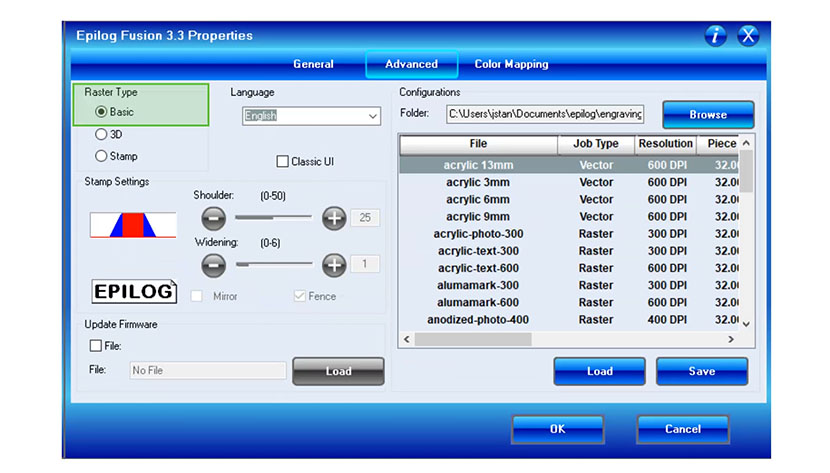830x473 pixels.
Task: Click the Shoulder minus button
Action: click(213, 217)
